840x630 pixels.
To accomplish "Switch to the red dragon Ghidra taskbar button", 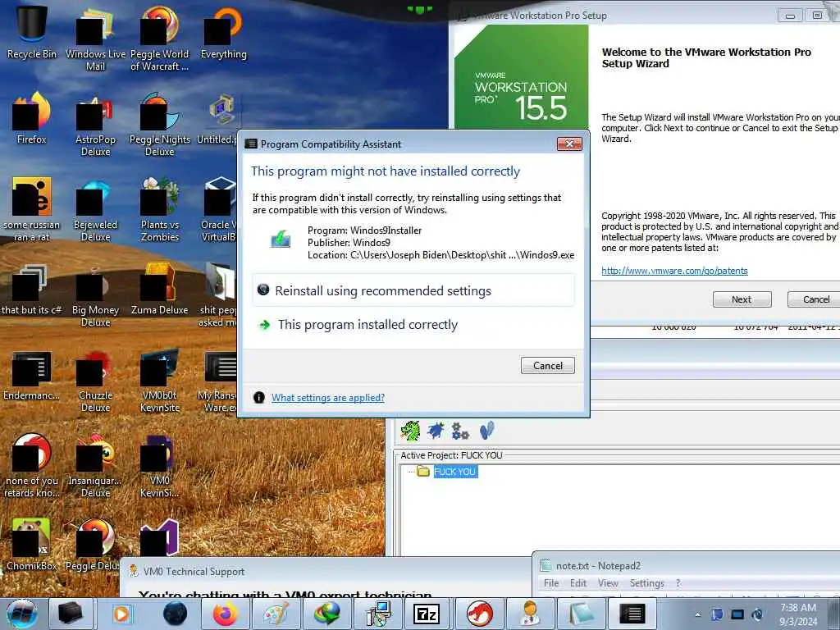I will click(x=479, y=614).
